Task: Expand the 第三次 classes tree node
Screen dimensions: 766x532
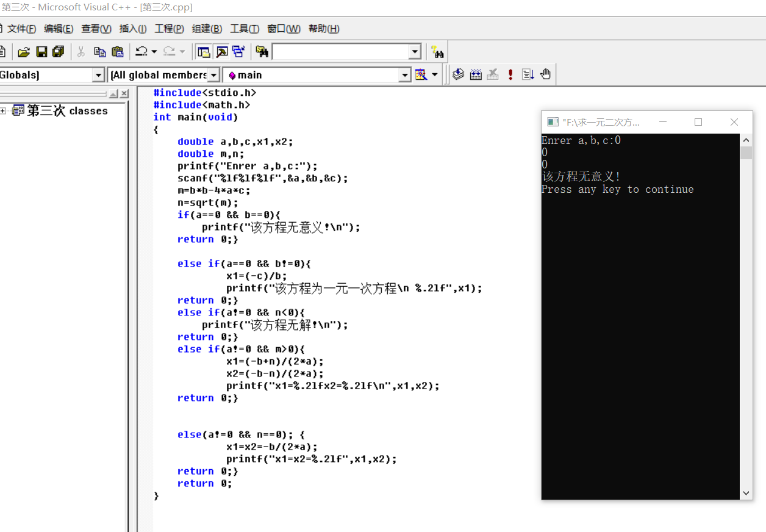Action: click(3, 111)
